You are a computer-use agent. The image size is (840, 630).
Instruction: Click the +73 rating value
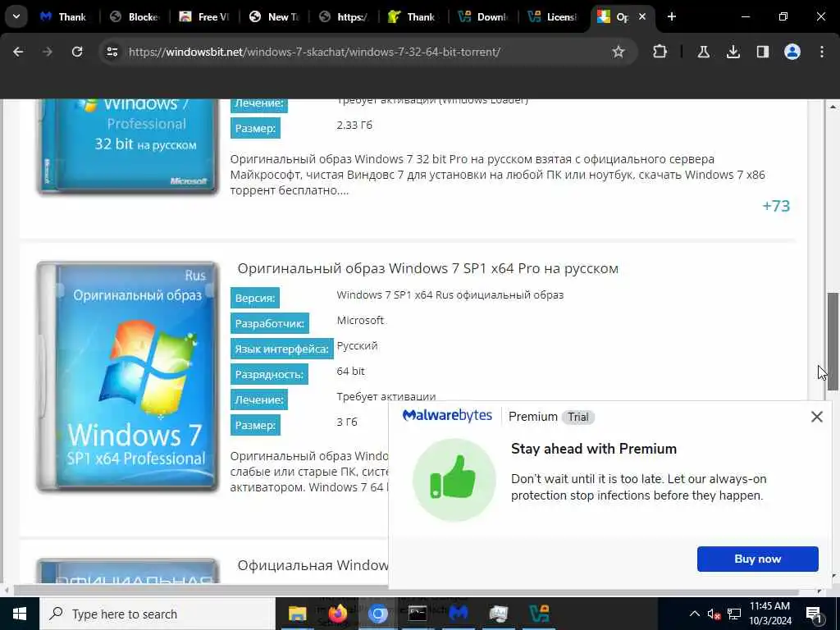tap(776, 206)
